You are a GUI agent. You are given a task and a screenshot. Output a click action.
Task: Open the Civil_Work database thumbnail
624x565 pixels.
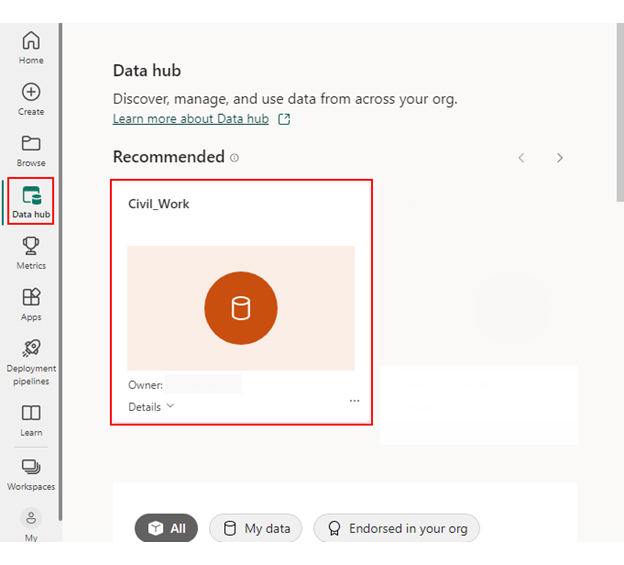point(241,308)
